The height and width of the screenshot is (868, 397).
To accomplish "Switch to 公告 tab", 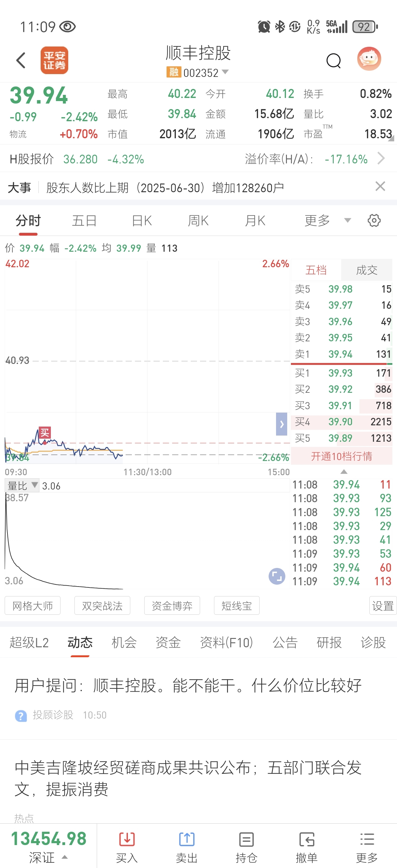I will [x=285, y=642].
